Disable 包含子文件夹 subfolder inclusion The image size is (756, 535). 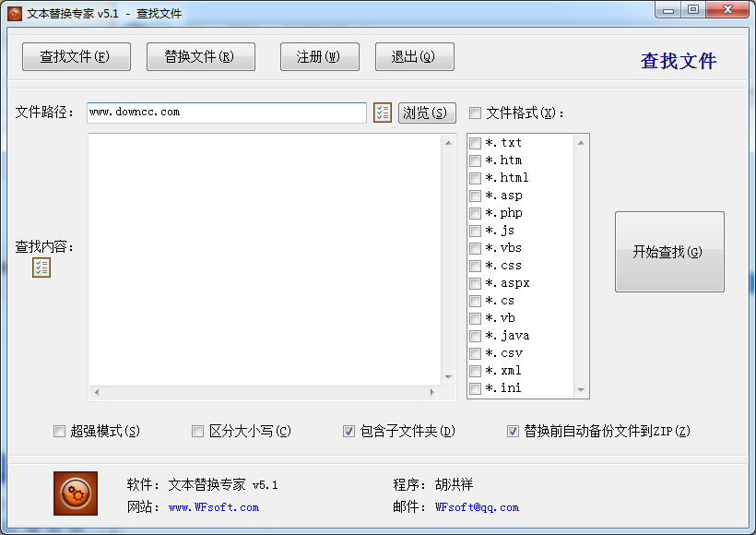click(348, 431)
